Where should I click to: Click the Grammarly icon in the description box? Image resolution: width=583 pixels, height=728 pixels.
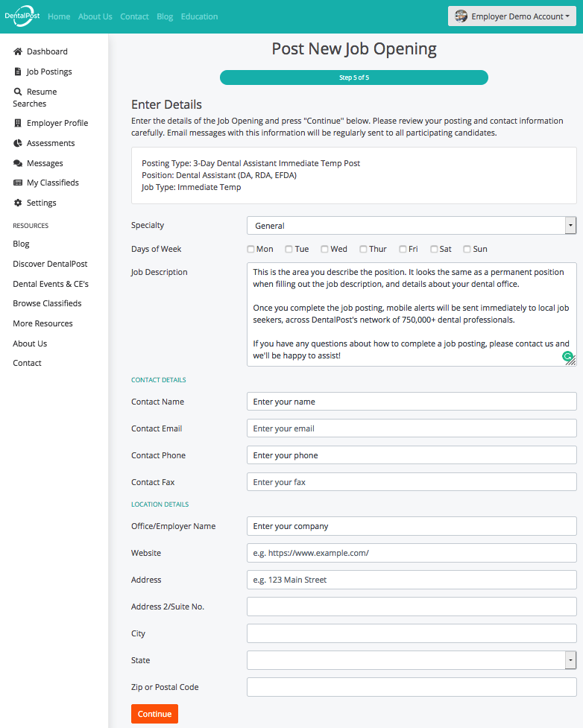[568, 358]
